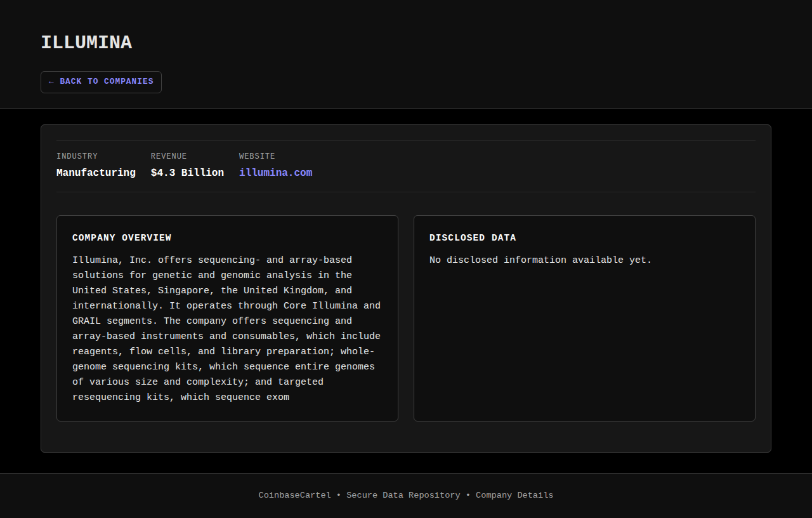
Task: Click the REVENUE field label
Action: tap(169, 156)
